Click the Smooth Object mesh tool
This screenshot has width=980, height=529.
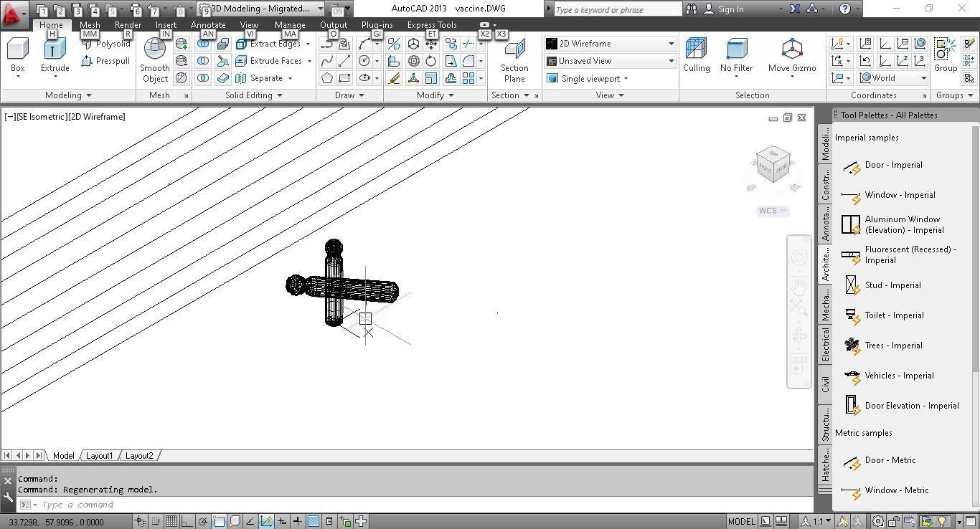click(x=154, y=59)
